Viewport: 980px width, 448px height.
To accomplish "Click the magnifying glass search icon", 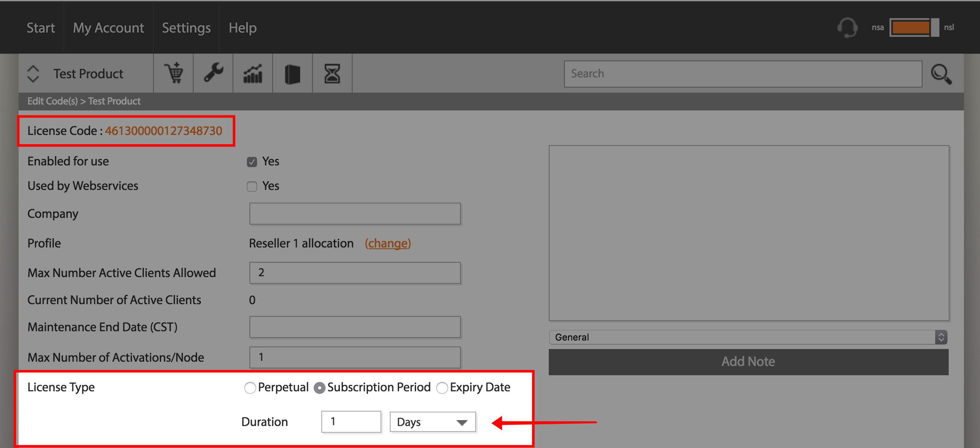I will click(x=941, y=74).
